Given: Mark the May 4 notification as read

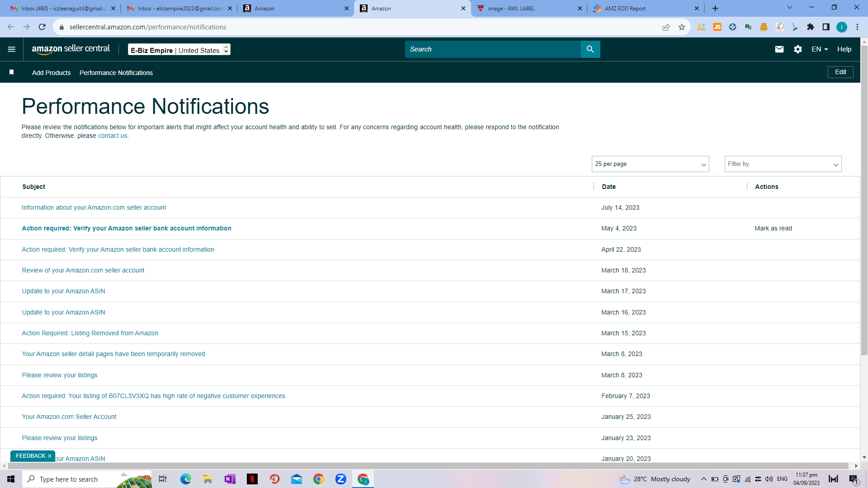Looking at the screenshot, I should pos(773,229).
